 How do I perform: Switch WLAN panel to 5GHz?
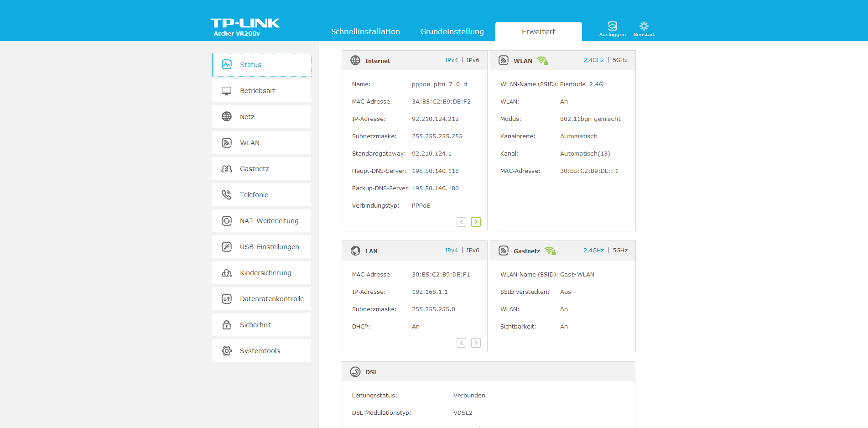click(x=620, y=60)
